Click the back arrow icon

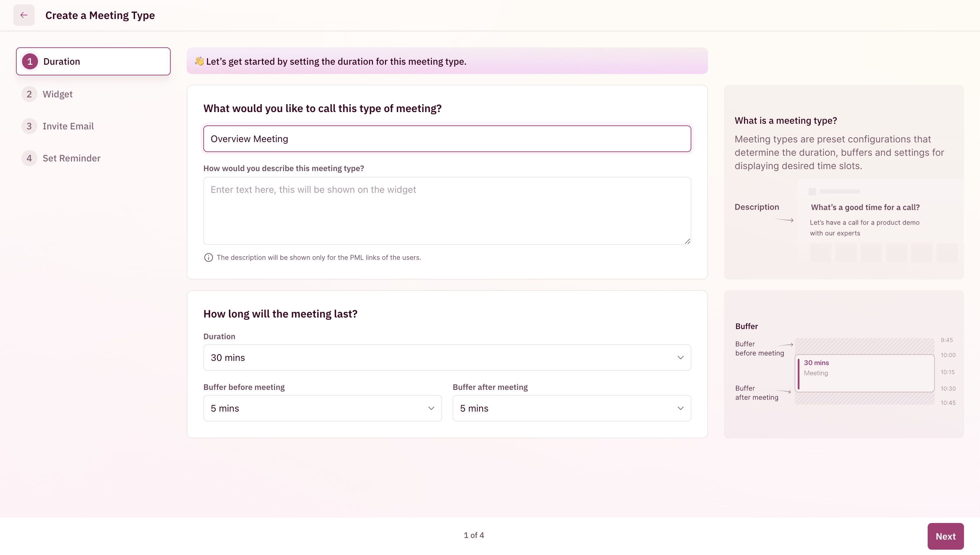[x=24, y=15]
